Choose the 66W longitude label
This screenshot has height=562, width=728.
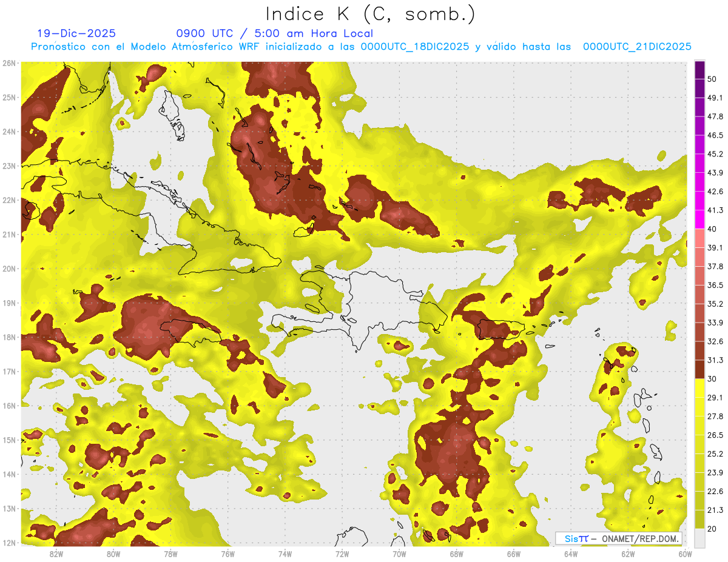coord(514,554)
